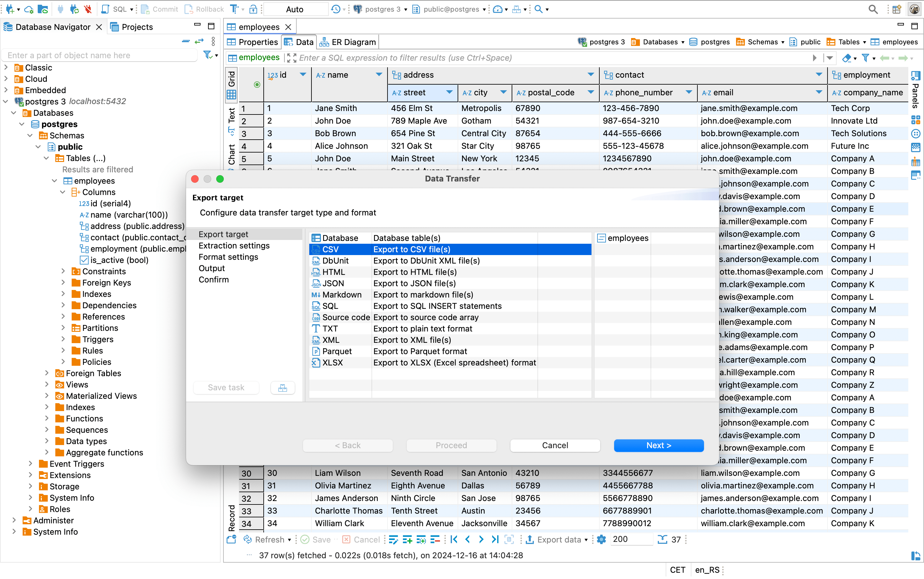Collapse the Columns node under employees

(x=63, y=192)
